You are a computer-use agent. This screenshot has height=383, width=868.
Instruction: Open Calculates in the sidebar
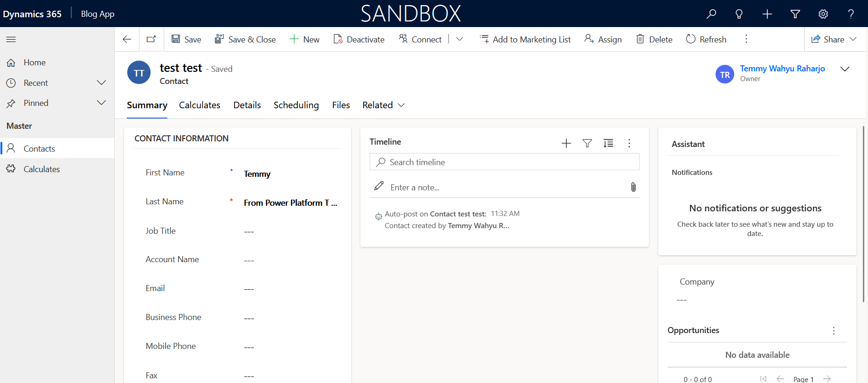coord(57,169)
